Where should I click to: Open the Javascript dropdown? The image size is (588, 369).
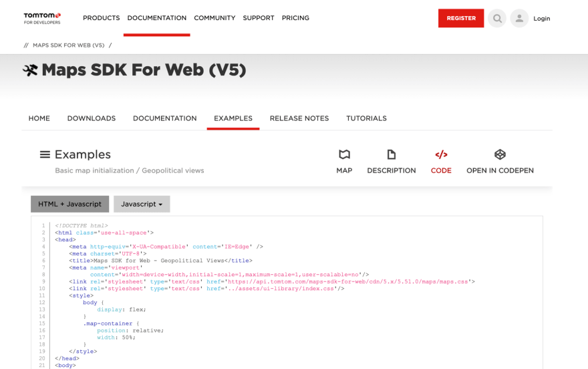click(x=142, y=204)
